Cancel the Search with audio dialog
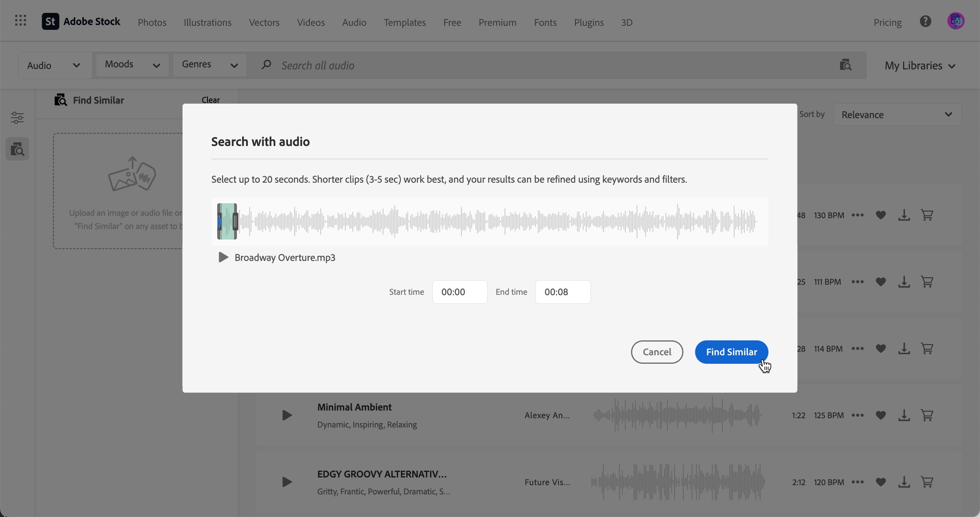 coord(657,352)
